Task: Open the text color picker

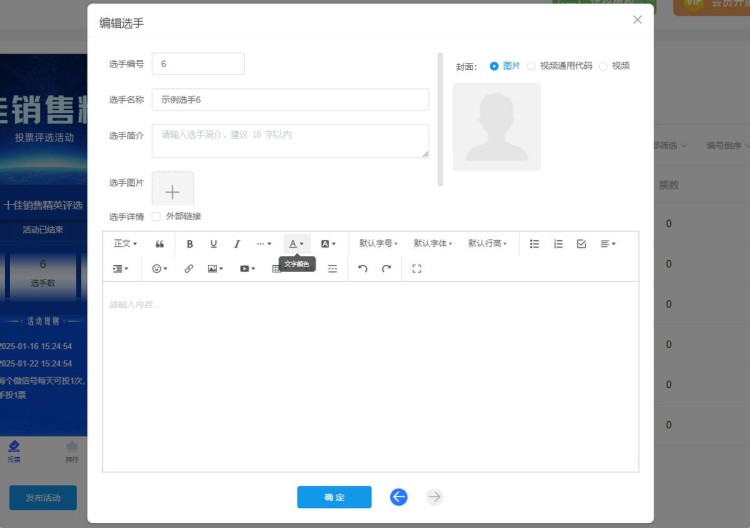Action: pos(296,244)
